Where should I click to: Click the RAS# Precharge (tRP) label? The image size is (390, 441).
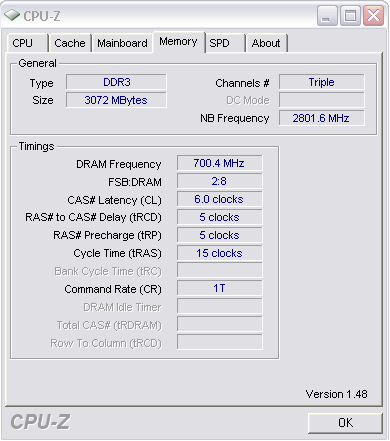(107, 235)
